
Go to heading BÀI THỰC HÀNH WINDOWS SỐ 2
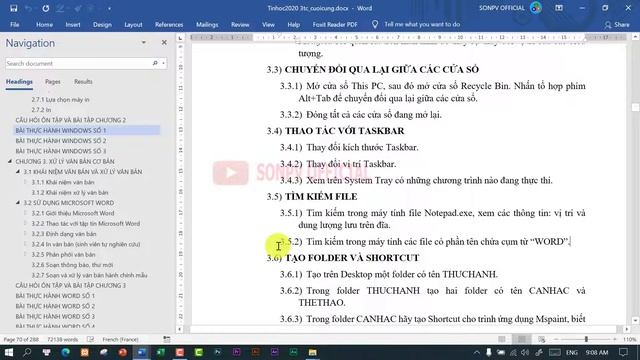coord(61,141)
